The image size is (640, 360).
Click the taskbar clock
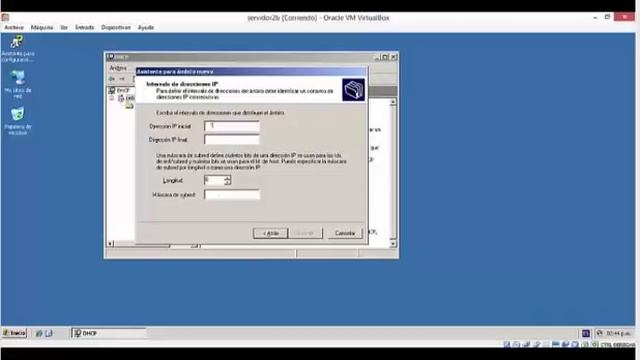pos(618,333)
